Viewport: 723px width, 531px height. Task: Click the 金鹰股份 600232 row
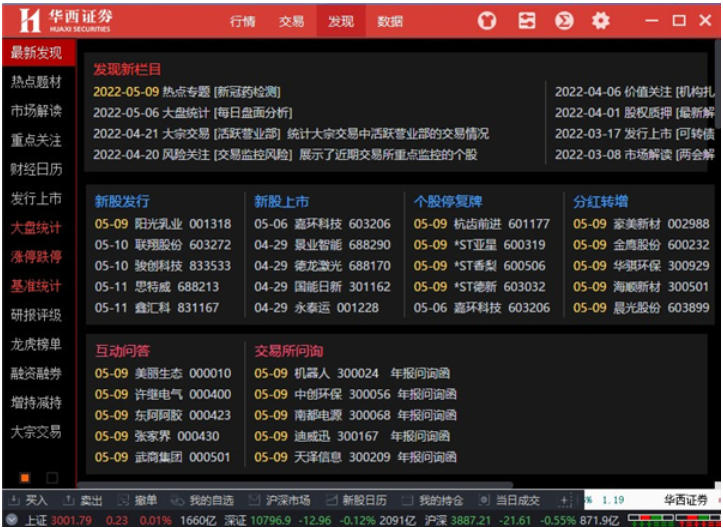[641, 245]
